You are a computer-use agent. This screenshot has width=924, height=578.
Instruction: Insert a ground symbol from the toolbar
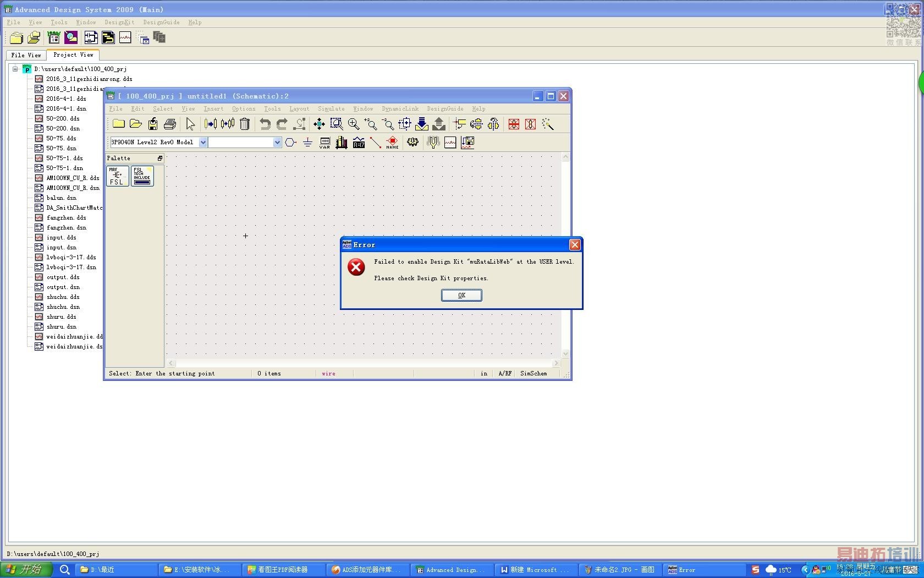[307, 143]
